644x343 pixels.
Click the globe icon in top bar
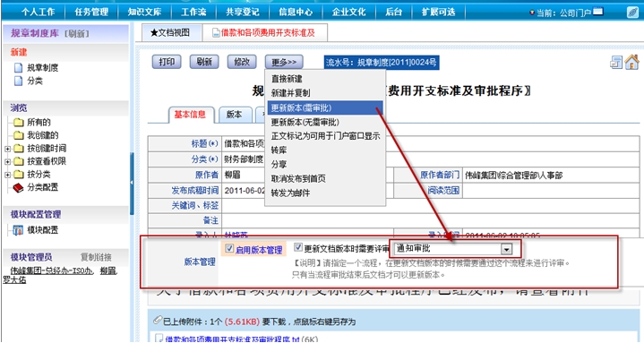click(x=632, y=13)
